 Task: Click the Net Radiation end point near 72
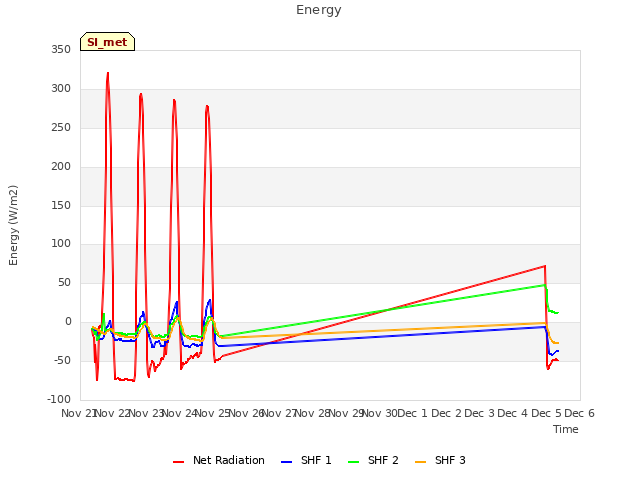click(545, 266)
